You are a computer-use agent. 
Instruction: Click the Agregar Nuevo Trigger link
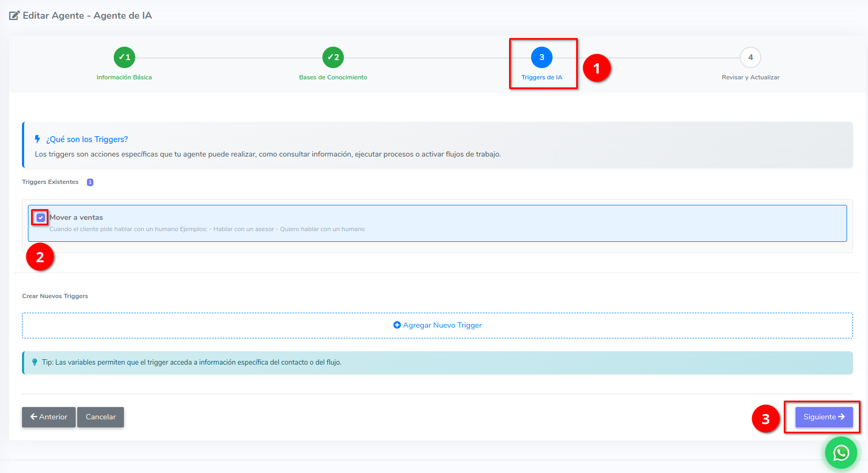pyautogui.click(x=442, y=325)
